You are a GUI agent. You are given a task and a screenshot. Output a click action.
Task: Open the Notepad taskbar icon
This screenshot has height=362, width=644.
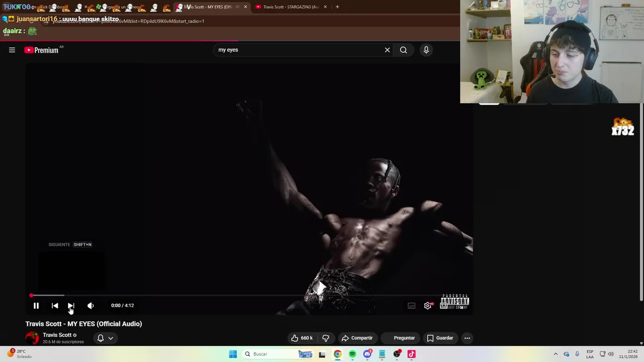click(382, 354)
